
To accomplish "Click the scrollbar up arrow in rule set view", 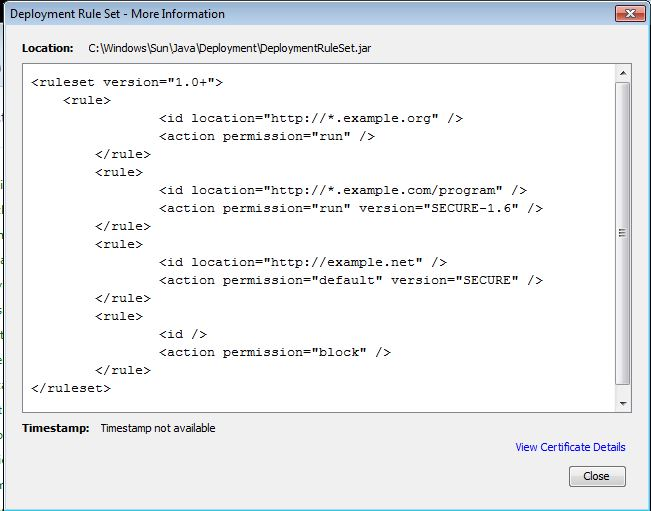I will coord(623,73).
